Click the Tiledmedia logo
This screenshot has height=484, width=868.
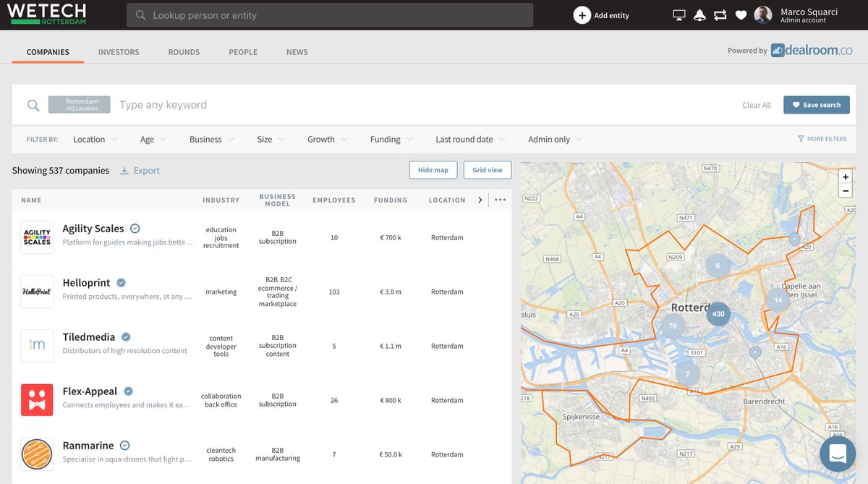pyautogui.click(x=37, y=346)
